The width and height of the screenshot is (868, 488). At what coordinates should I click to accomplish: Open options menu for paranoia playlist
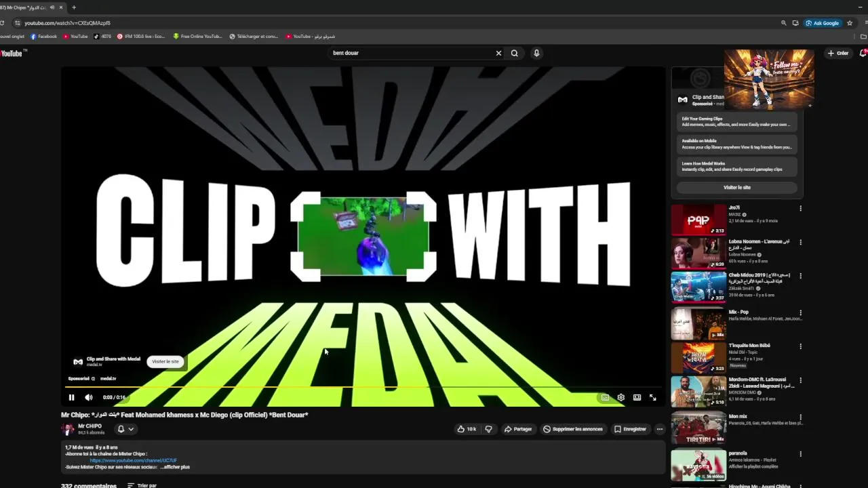[x=800, y=454]
